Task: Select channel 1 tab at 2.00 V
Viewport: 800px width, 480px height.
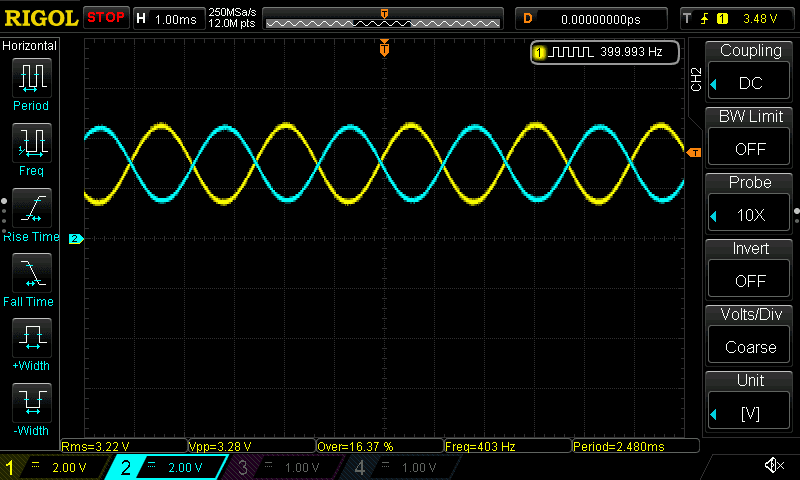Action: (x=54, y=467)
